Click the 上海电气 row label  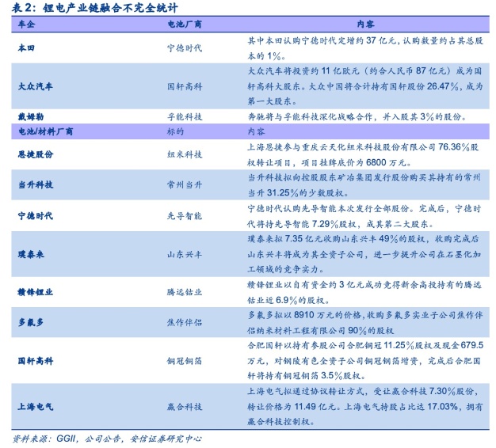click(x=36, y=407)
